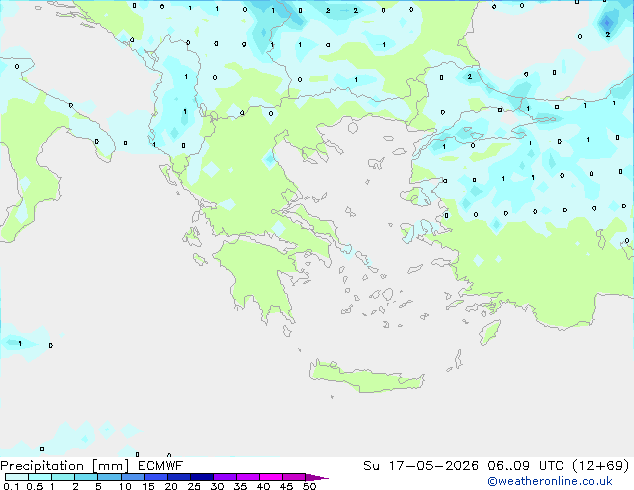Pick the 25–30 mm dark blue swatch

click(201, 477)
